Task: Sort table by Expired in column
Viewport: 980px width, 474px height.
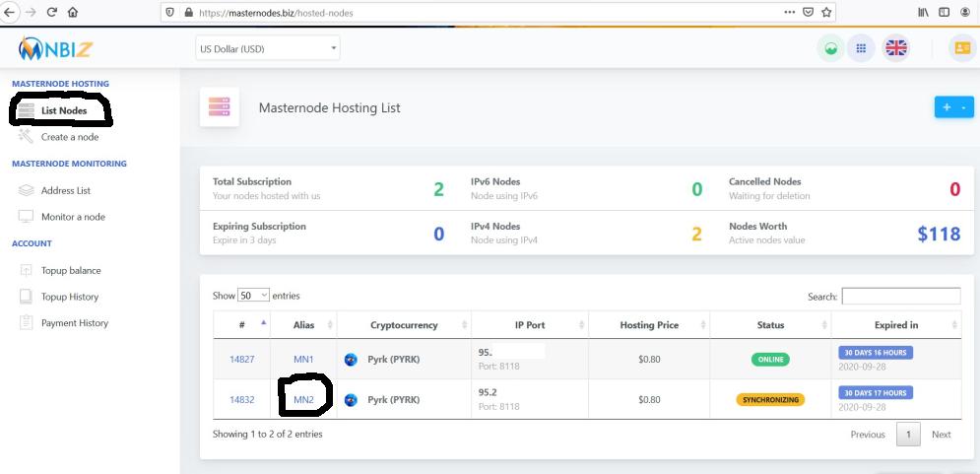Action: tap(895, 325)
